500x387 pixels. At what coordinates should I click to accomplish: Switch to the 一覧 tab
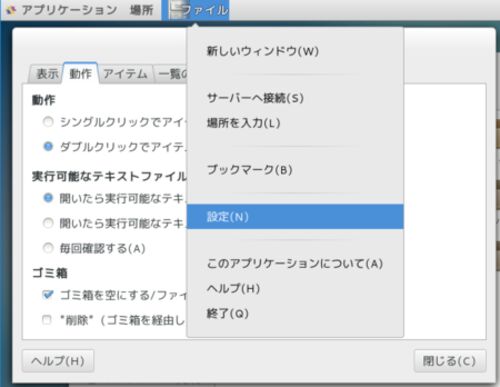[x=172, y=74]
